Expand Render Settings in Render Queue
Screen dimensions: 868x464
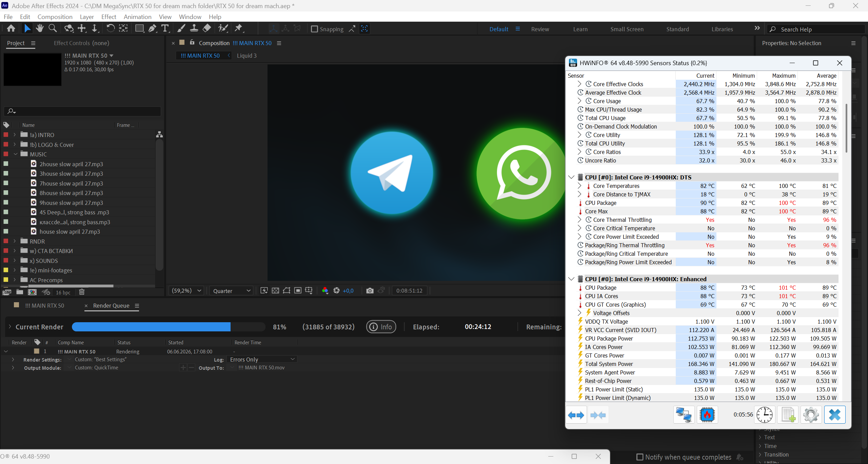13,359
